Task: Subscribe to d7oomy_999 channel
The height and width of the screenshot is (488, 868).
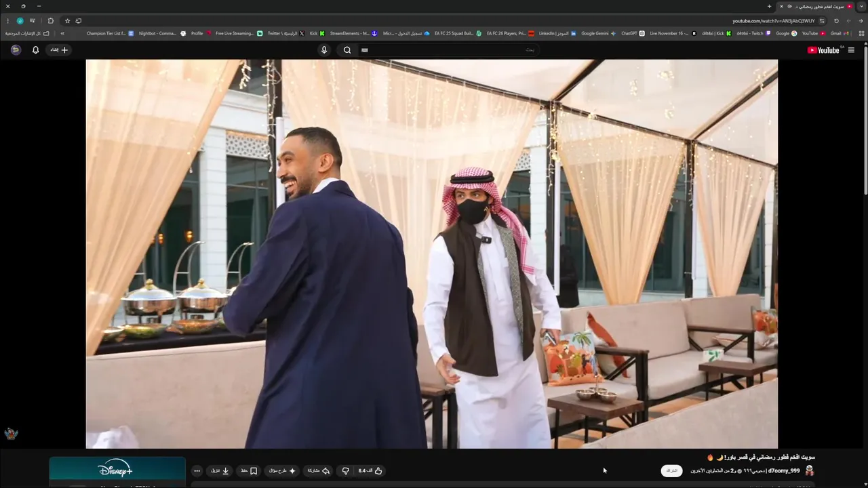Action: click(671, 470)
